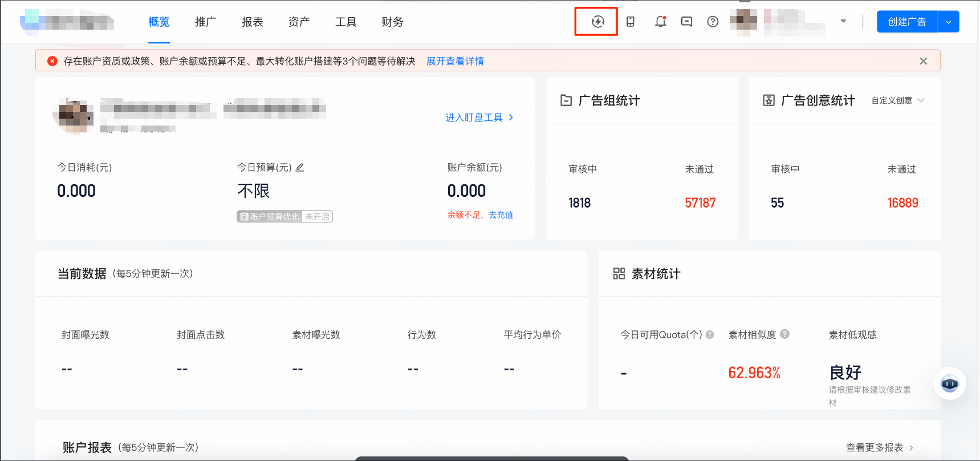Click the 广告创意 未通过 count 16889
This screenshot has height=461, width=980.
click(x=903, y=203)
